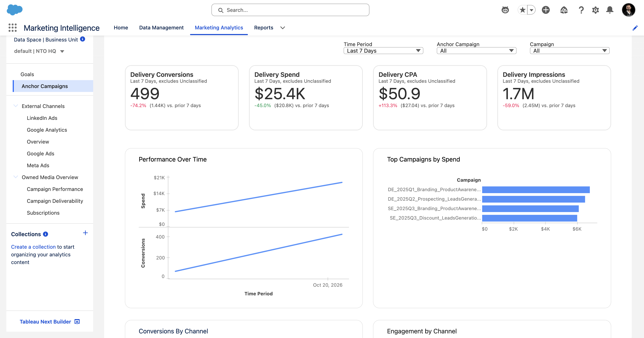The height and width of the screenshot is (338, 644).
Task: Open Subscriptions in the sidebar
Action: coord(43,213)
